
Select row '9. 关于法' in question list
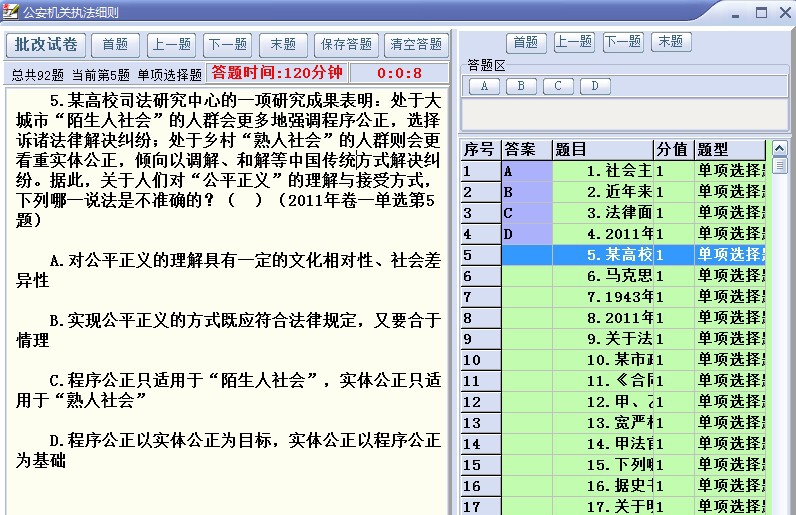[613, 339]
